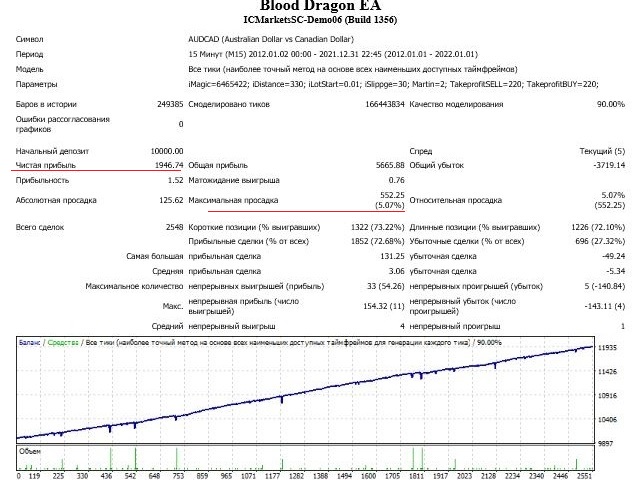Click the 11935 balance axis label

pyautogui.click(x=607, y=348)
